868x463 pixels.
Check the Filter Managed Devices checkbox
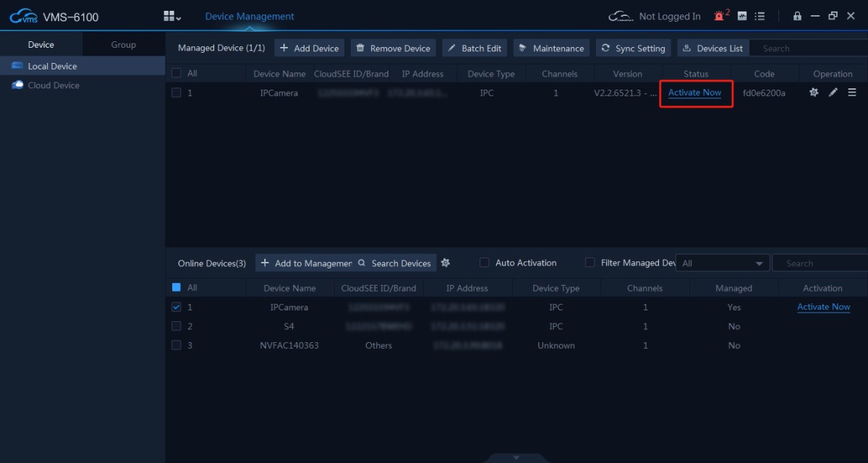[x=590, y=263]
